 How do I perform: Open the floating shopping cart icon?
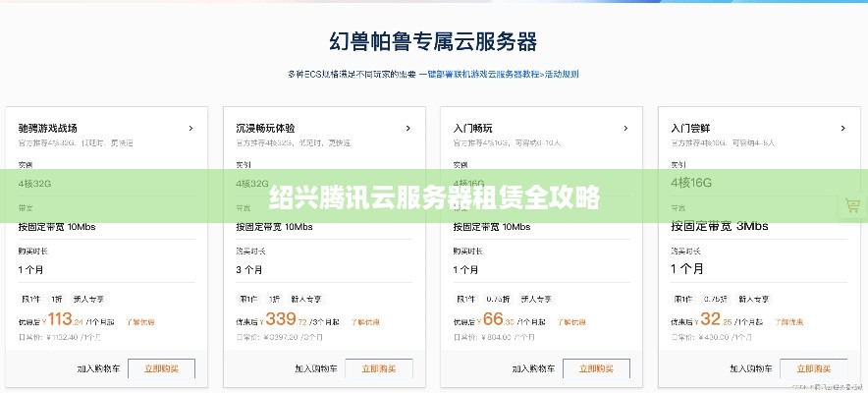852,205
